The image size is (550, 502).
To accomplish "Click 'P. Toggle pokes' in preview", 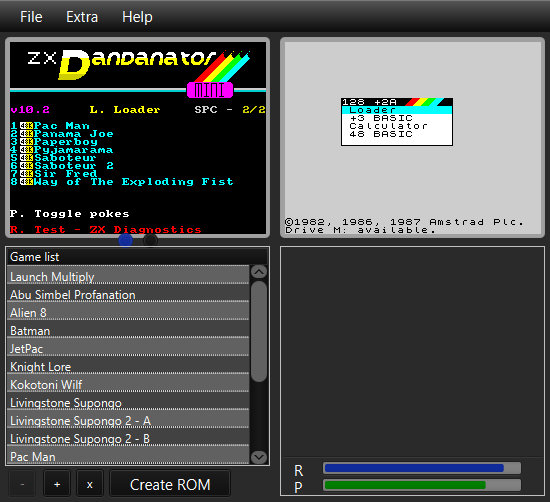I will coord(69,214).
